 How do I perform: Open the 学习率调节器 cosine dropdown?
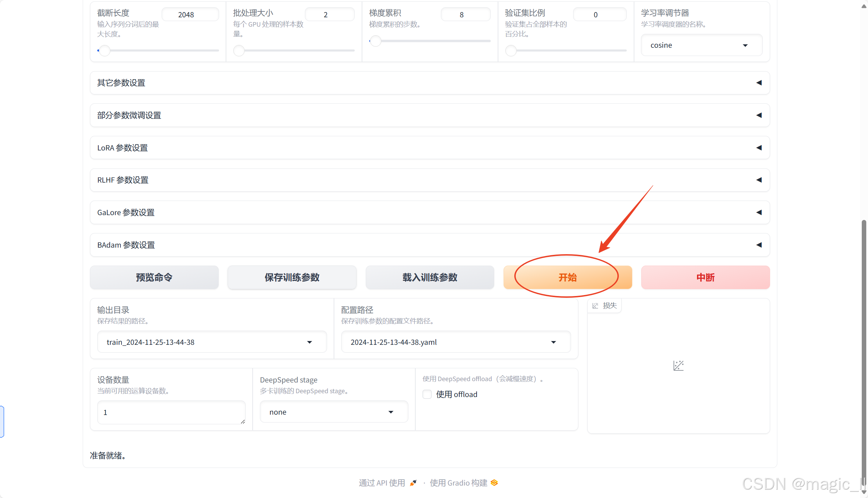[702, 45]
